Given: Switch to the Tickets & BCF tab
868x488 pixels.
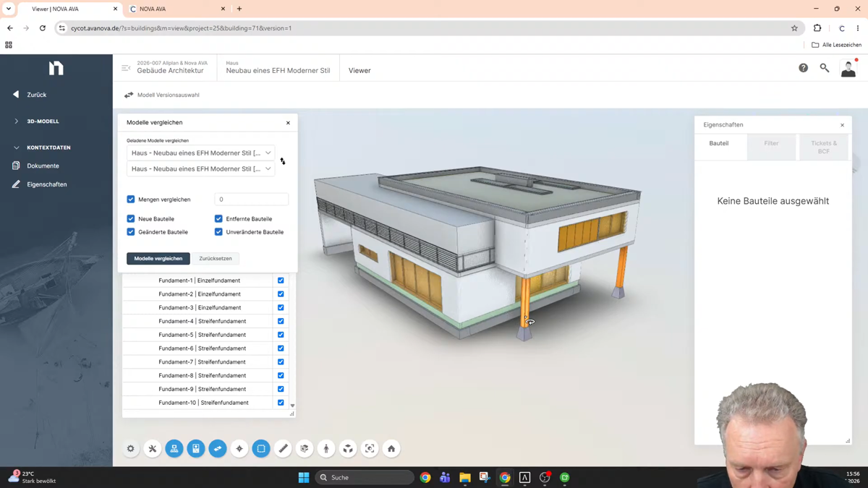Looking at the screenshot, I should point(824,147).
